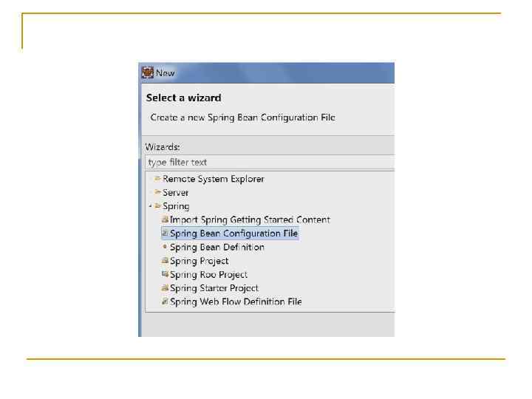Click the Spring Starter Project icon
The height and width of the screenshot is (399, 532).
pos(166,287)
